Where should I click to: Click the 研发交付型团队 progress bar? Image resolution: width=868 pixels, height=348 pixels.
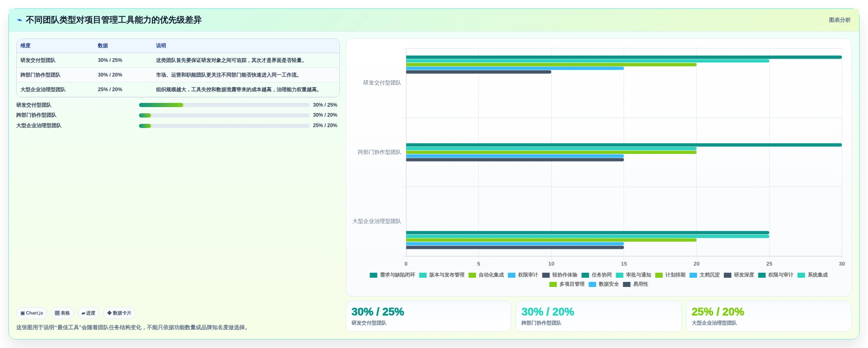[x=224, y=105]
